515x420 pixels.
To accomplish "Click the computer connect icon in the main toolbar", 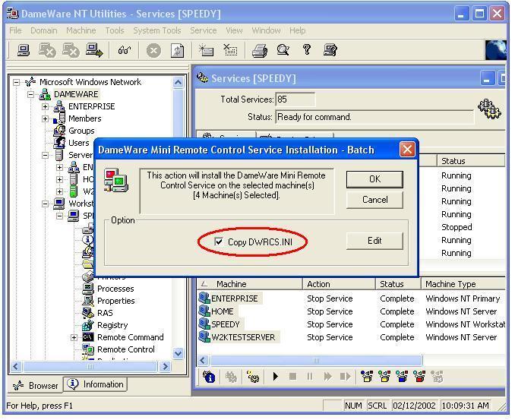I will pyautogui.click(x=24, y=51).
